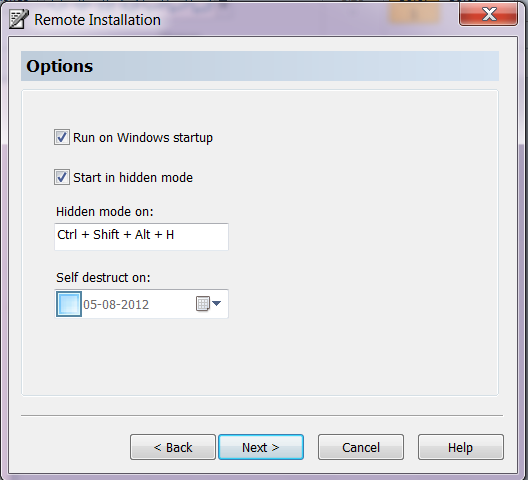Click the 'Hidden mode on:' label

pyautogui.click(x=105, y=212)
